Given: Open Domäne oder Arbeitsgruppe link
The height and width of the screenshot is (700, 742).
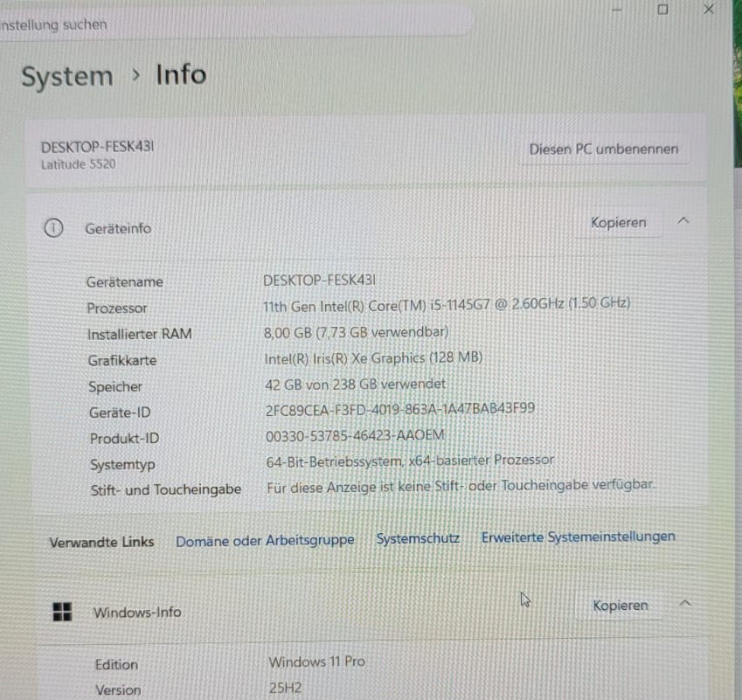Looking at the screenshot, I should click(x=265, y=540).
